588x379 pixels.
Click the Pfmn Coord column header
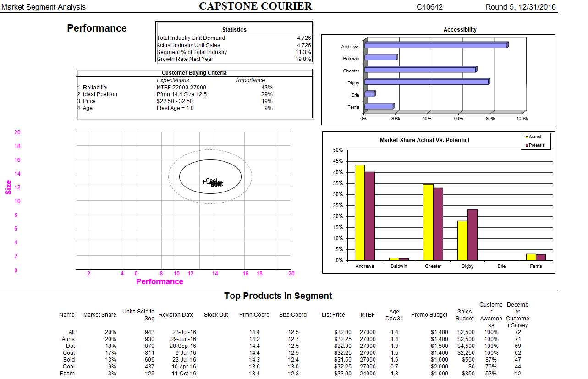(x=254, y=314)
